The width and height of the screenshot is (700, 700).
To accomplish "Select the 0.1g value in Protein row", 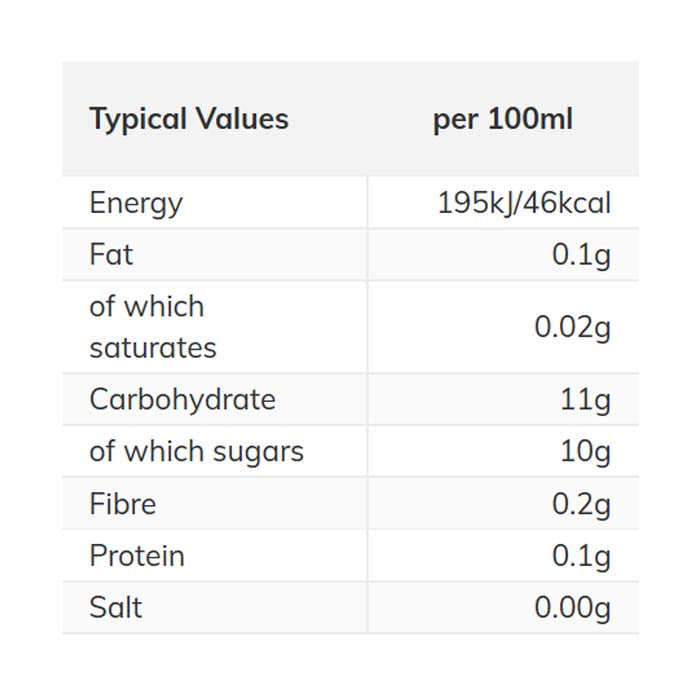I will pyautogui.click(x=581, y=555).
